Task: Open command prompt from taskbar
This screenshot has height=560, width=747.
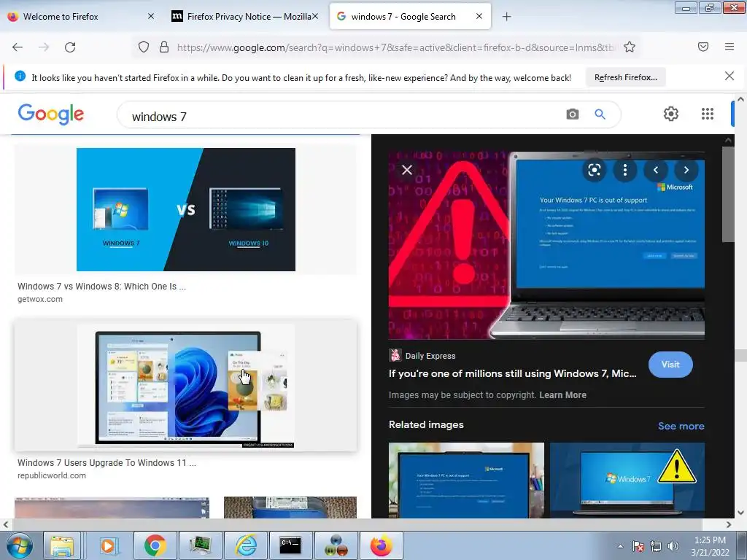Action: [x=290, y=545]
